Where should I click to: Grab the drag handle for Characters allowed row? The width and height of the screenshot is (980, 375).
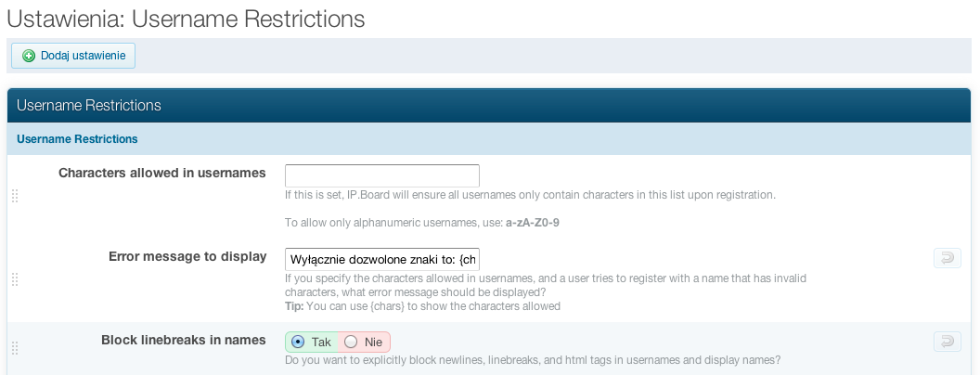tap(15, 196)
